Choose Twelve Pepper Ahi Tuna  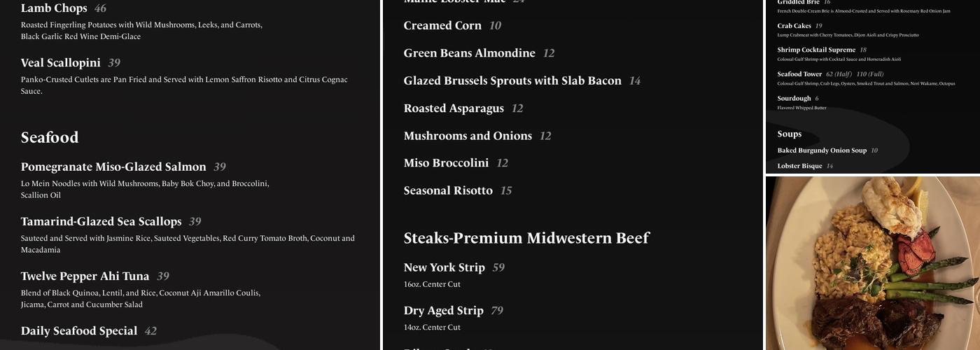[x=85, y=276]
